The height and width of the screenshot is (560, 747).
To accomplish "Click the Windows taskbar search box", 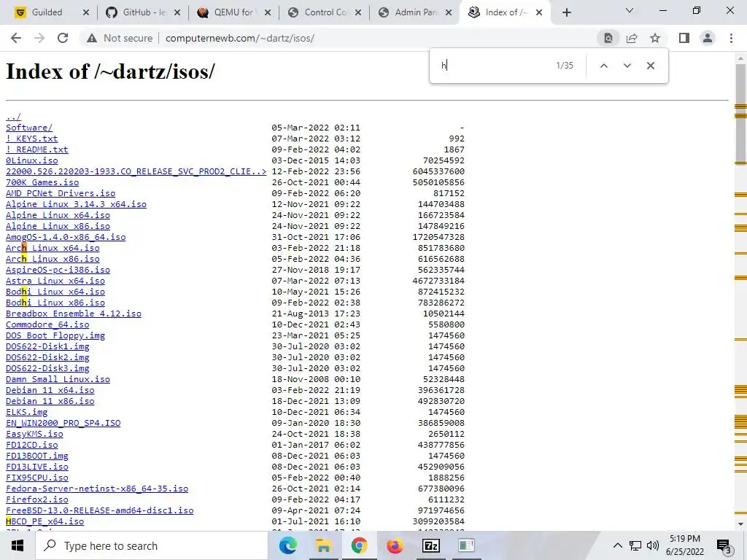I will pos(152,545).
